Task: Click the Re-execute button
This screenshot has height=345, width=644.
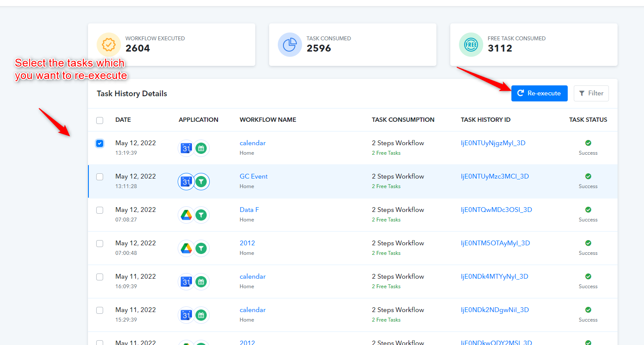Action: (539, 93)
